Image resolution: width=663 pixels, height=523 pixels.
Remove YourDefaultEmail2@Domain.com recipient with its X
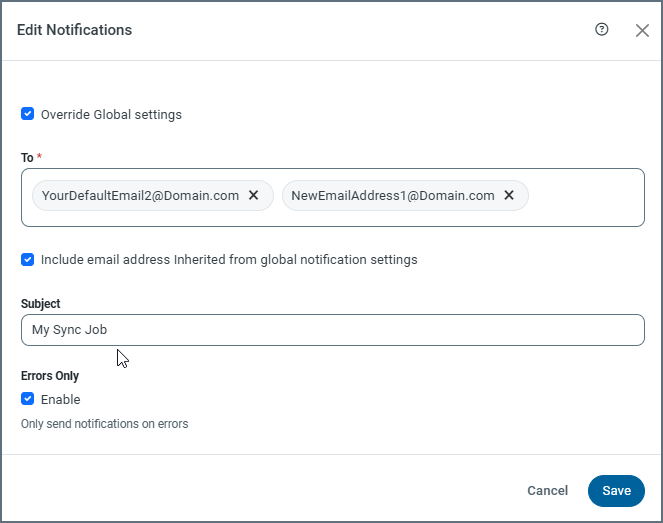(x=254, y=196)
